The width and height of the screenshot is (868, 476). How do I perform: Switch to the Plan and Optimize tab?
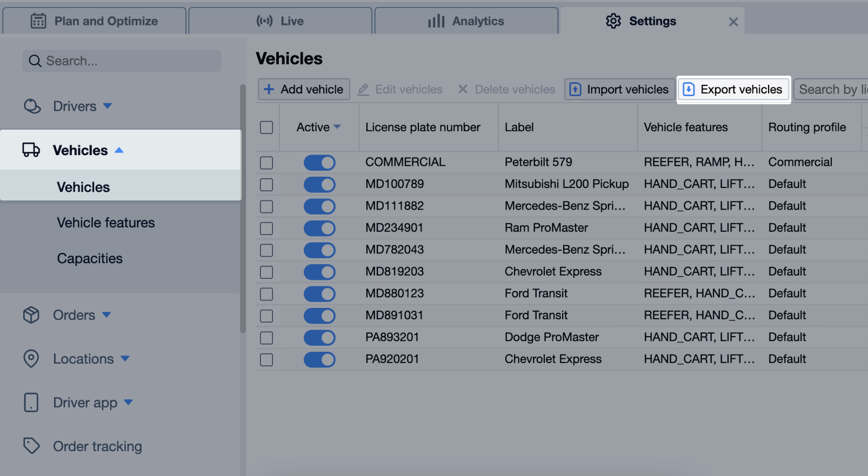(x=95, y=21)
